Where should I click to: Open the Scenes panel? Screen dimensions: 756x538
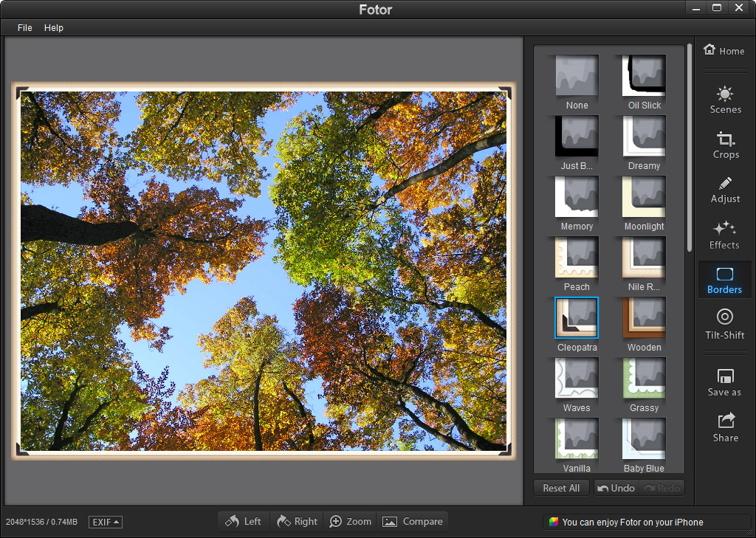[725, 100]
